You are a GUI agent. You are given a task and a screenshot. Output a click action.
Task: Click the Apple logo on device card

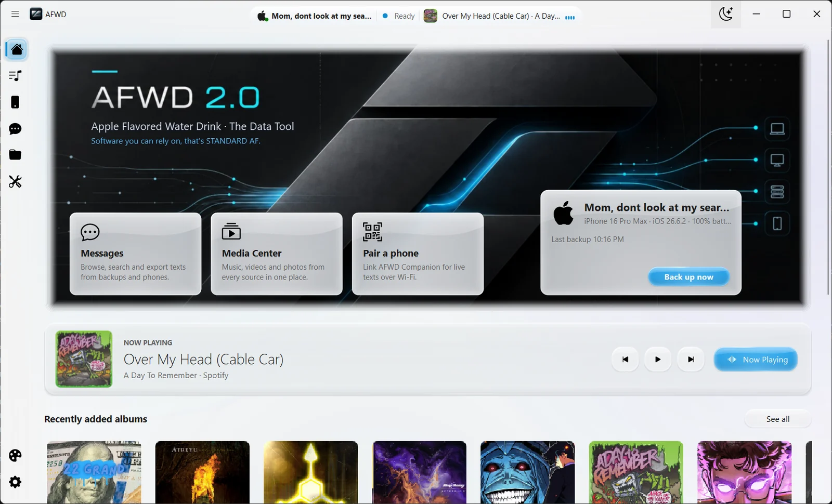click(x=564, y=213)
